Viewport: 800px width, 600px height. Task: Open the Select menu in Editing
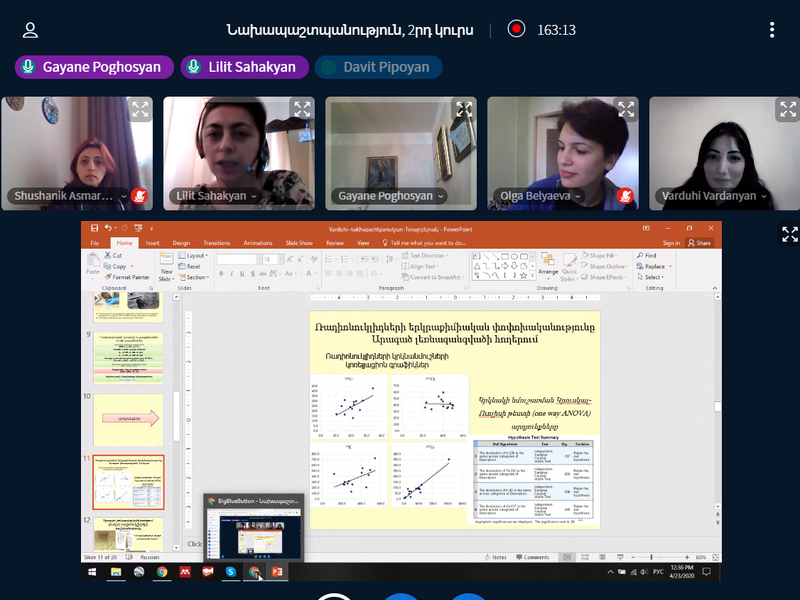click(651, 277)
